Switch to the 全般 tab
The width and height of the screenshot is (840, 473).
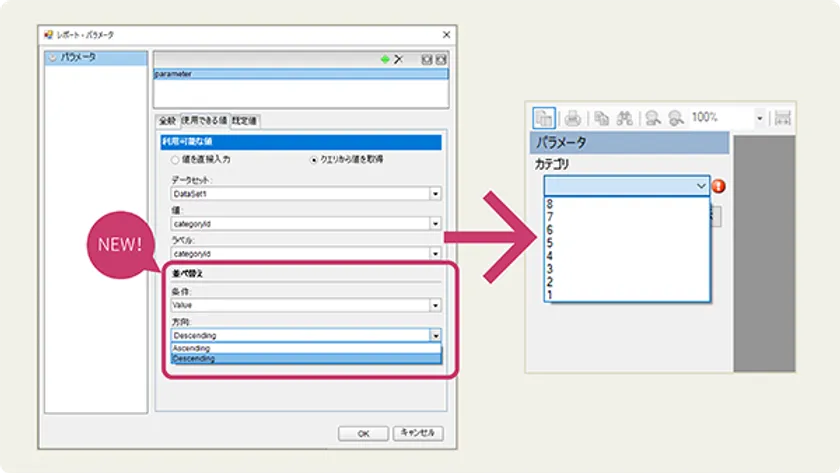coord(167,121)
